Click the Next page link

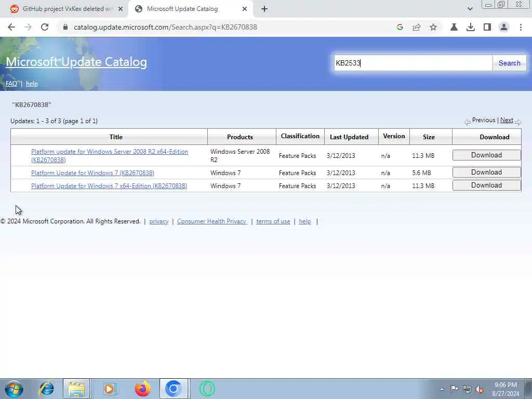click(507, 120)
